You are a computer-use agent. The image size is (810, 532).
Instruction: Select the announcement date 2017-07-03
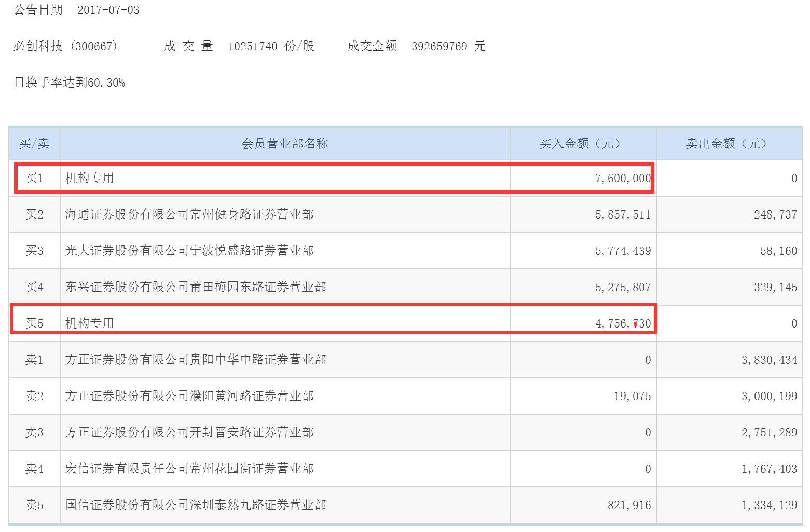108,10
